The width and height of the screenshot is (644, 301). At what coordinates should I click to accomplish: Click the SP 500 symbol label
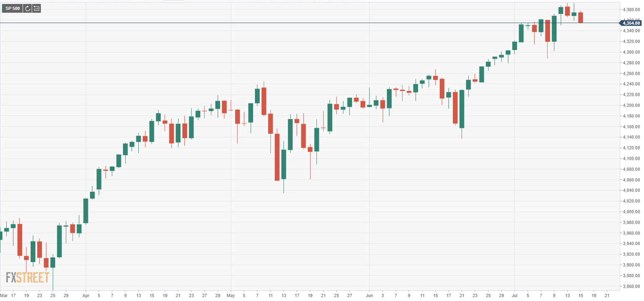click(x=13, y=8)
